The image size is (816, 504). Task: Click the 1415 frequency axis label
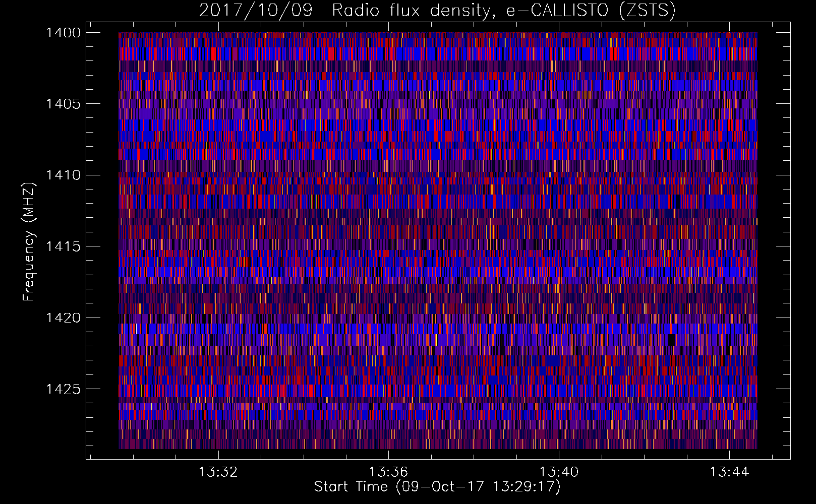tap(63, 246)
